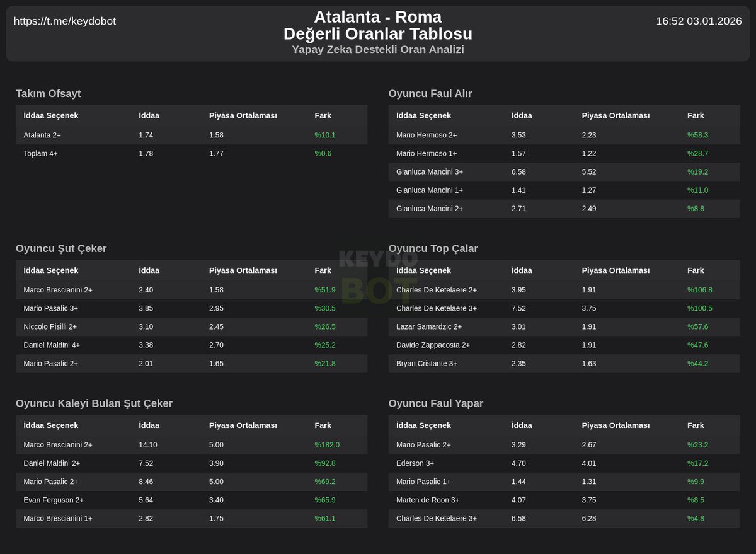Select Mario Hermoso 2+ row label

coord(427,135)
